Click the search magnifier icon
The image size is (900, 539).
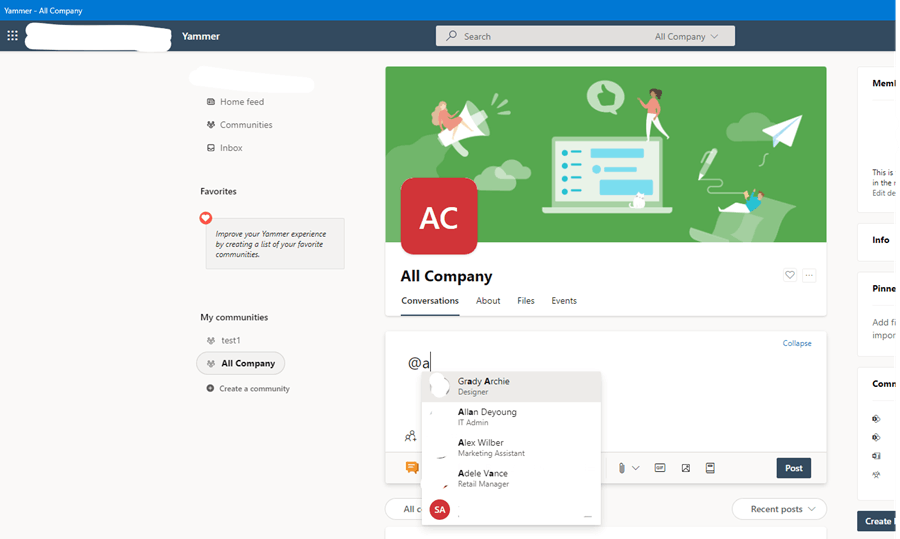pyautogui.click(x=452, y=36)
